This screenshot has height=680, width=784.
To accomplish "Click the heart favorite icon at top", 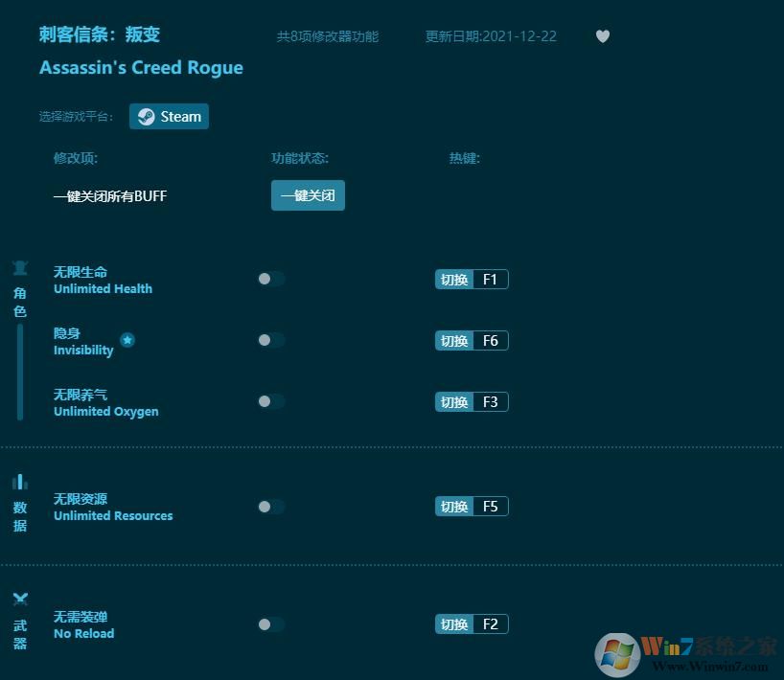I will [x=603, y=35].
